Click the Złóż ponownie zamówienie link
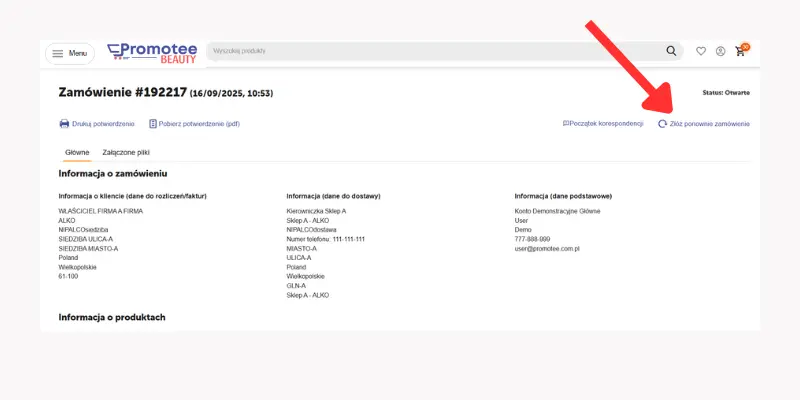The height and width of the screenshot is (400, 800). point(709,124)
